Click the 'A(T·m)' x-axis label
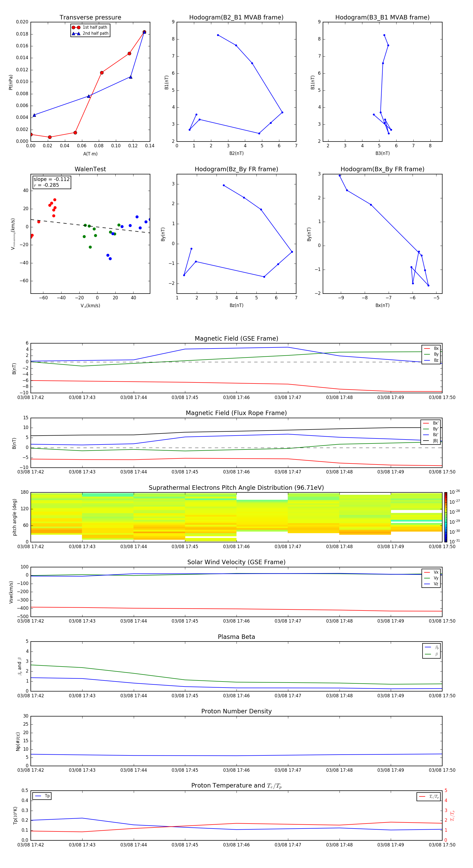The image size is (473, 868). pyautogui.click(x=90, y=154)
